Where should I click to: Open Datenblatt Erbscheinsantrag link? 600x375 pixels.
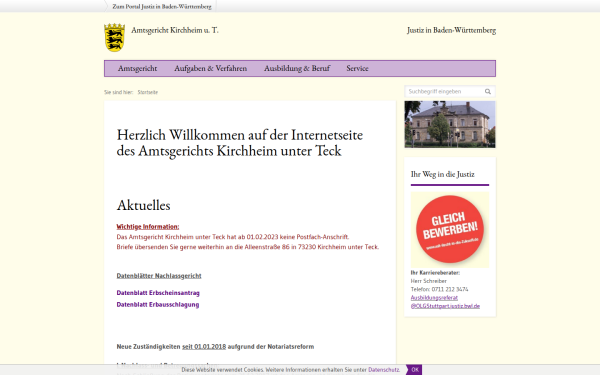pos(158,293)
